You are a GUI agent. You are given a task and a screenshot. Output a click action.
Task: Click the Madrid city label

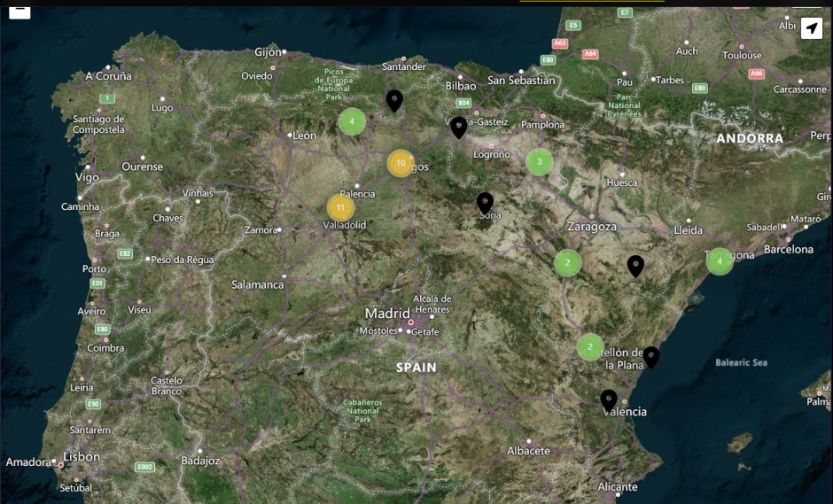coord(387,314)
